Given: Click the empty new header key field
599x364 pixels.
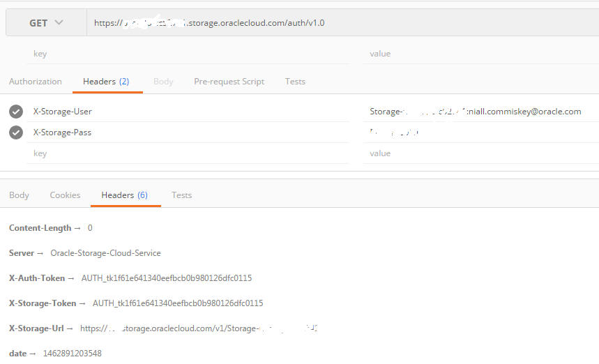Looking at the screenshot, I should click(x=188, y=153).
